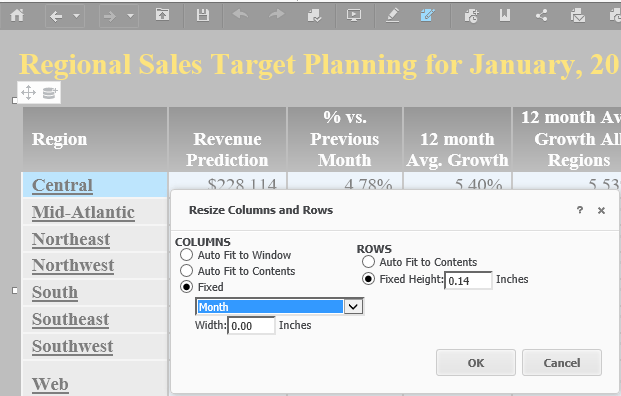Click the Cancel button
This screenshot has height=396, width=621.
point(562,363)
